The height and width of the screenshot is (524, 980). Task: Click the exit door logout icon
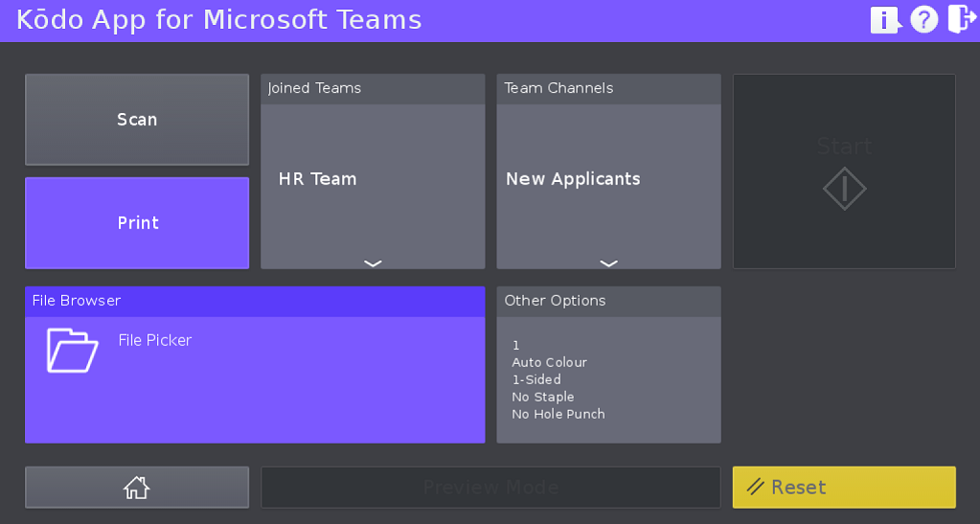point(960,20)
